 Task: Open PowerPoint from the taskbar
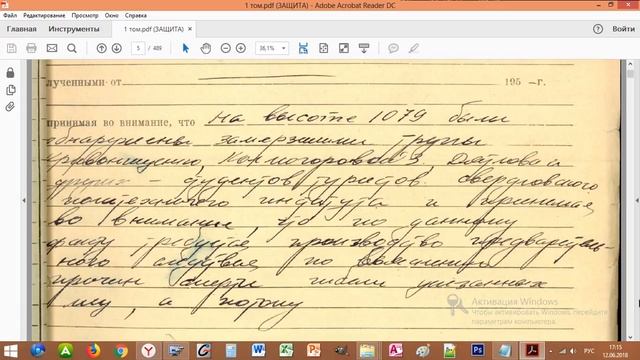313,351
